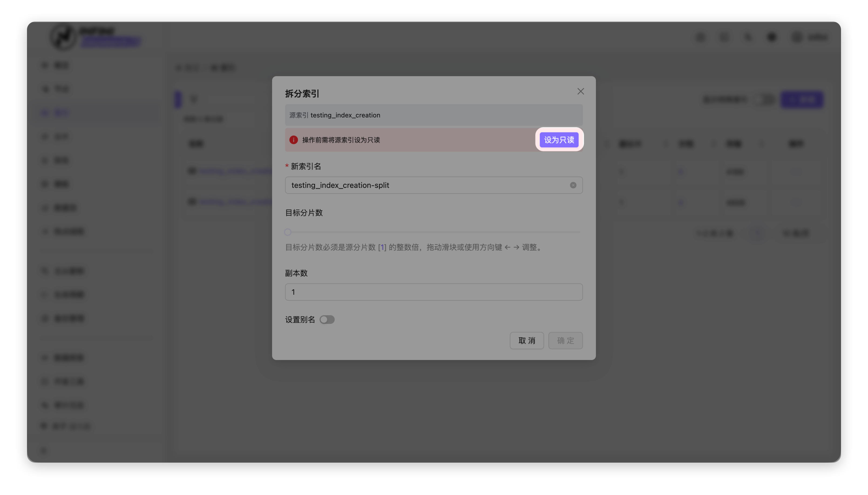Focus the 新索引名 text input

pos(425,185)
